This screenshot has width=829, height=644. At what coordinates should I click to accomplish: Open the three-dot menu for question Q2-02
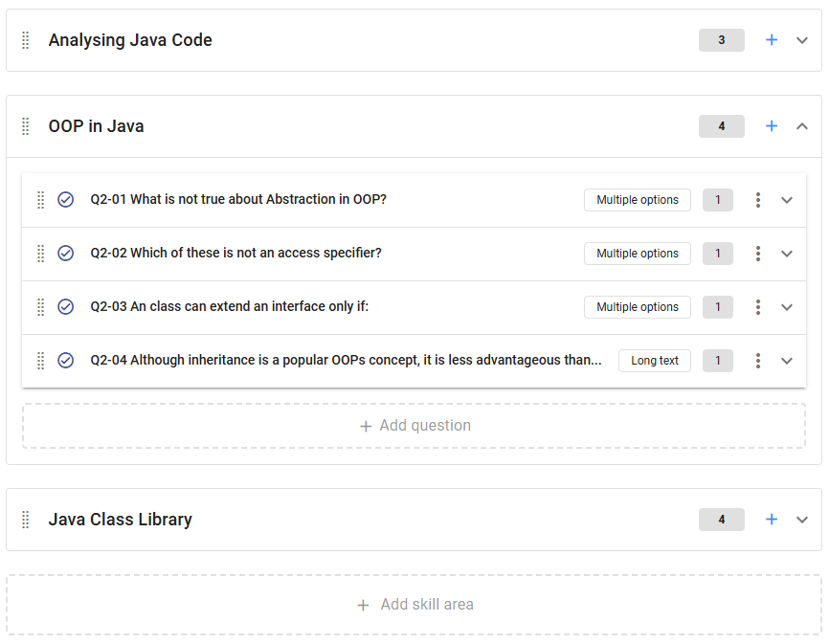[x=757, y=254]
